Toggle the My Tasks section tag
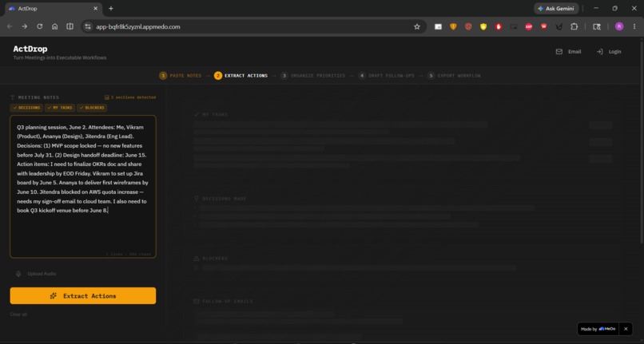The width and height of the screenshot is (644, 344). coord(60,108)
